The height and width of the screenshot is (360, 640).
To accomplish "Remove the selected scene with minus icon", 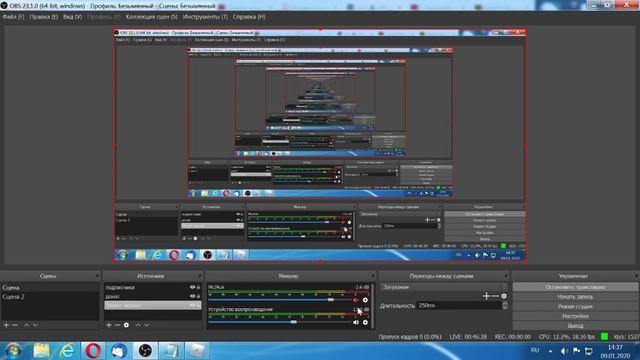I will [x=15, y=325].
